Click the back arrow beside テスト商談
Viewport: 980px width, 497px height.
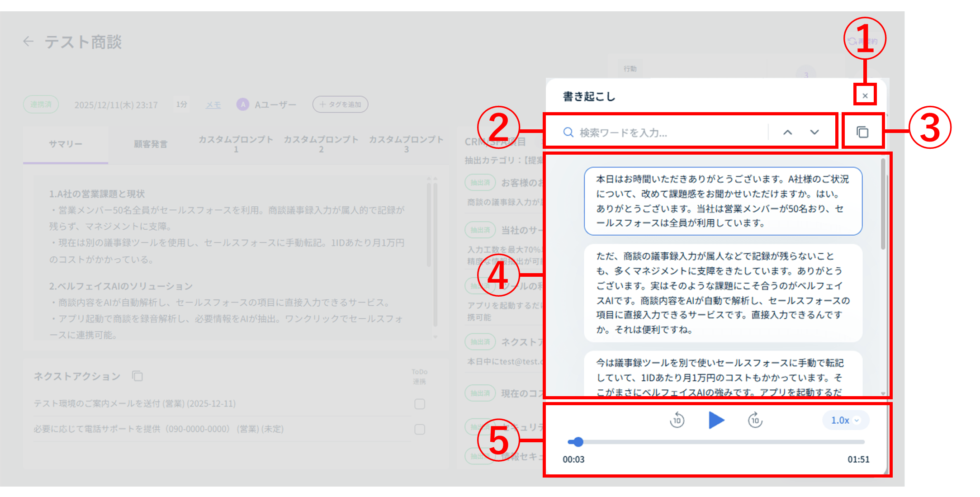pyautogui.click(x=28, y=42)
